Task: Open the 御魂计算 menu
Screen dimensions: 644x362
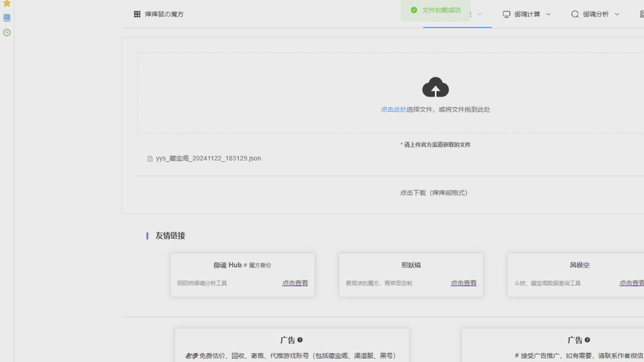Action: click(527, 14)
